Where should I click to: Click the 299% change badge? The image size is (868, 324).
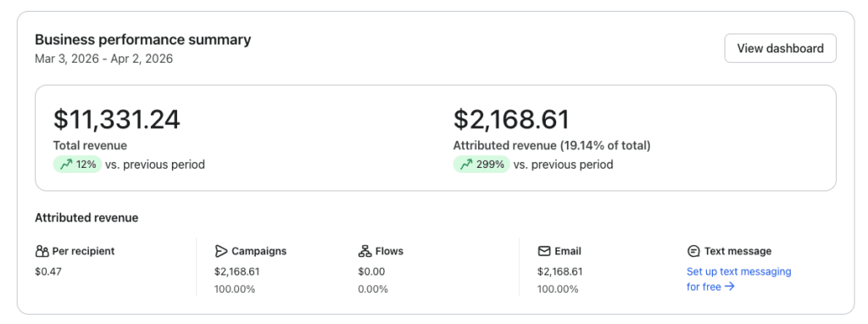point(481,165)
